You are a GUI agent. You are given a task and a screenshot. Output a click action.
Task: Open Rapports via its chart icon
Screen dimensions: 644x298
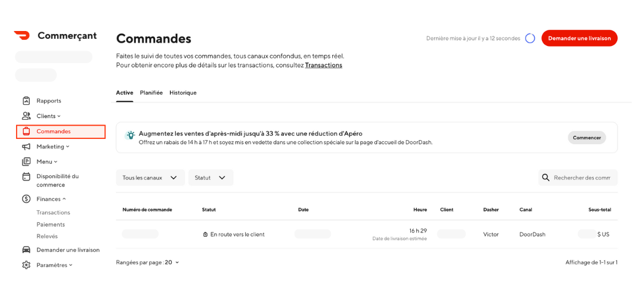click(26, 101)
